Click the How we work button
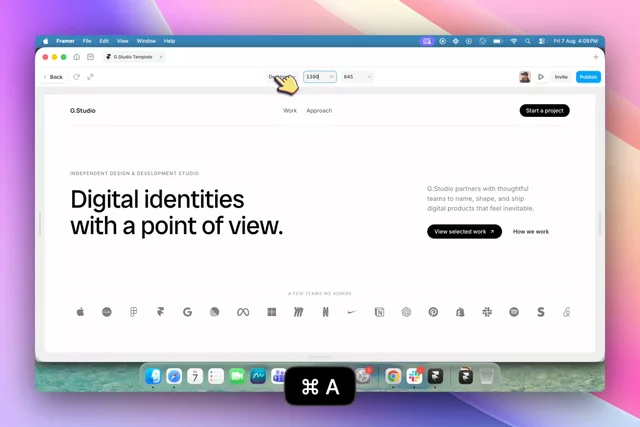 point(531,231)
